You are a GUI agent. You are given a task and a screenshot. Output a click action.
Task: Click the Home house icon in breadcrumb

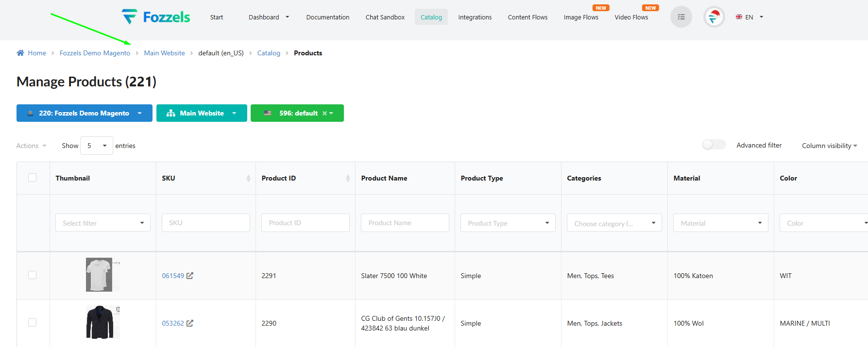[x=20, y=53]
